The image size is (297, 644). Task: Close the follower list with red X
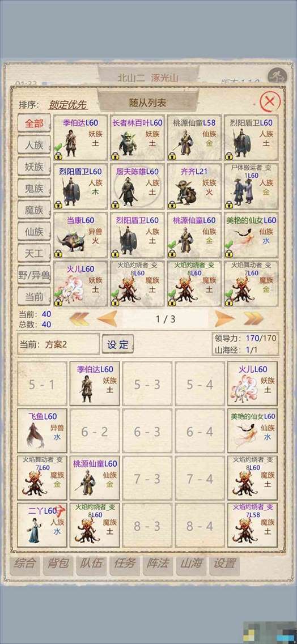point(270,101)
